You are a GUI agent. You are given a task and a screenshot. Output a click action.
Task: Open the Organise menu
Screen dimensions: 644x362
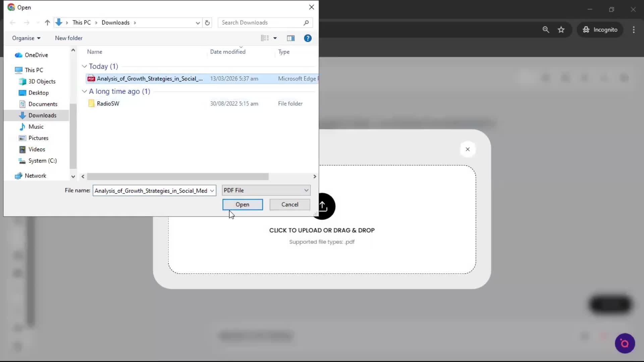point(26,38)
